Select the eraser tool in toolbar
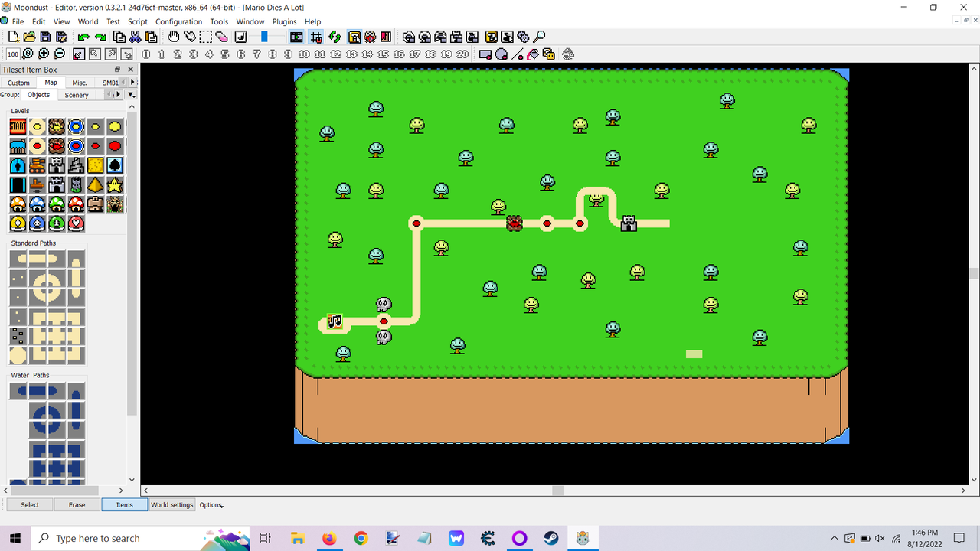Viewport: 980px width, 551px height. point(222,37)
